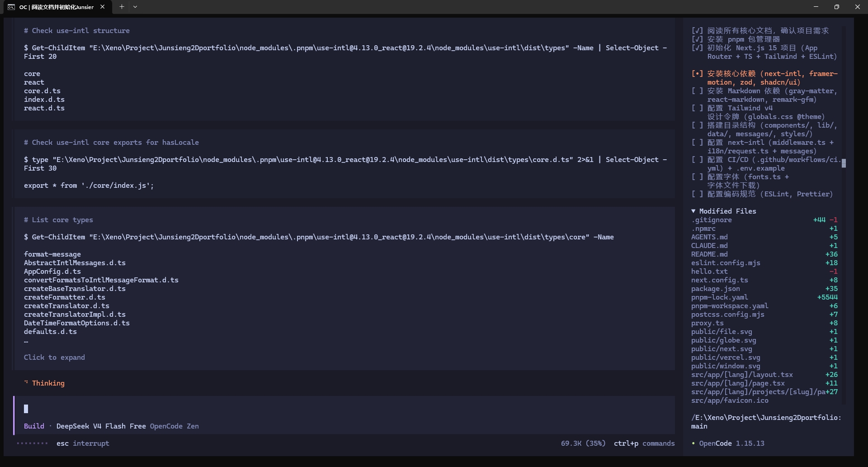Click the OpenCode 1.15.13 version text

(x=731, y=443)
